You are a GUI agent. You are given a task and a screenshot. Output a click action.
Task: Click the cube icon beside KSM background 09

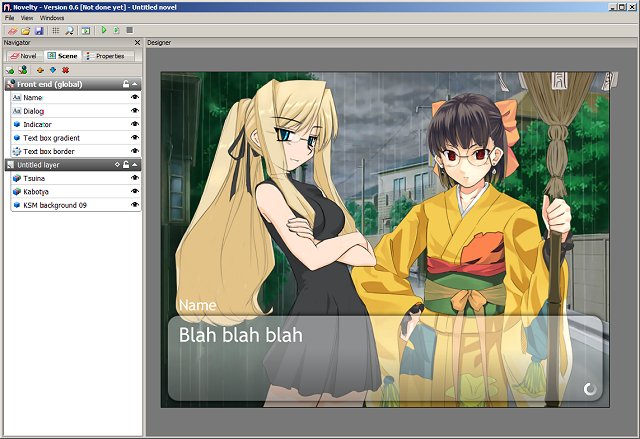(17, 205)
